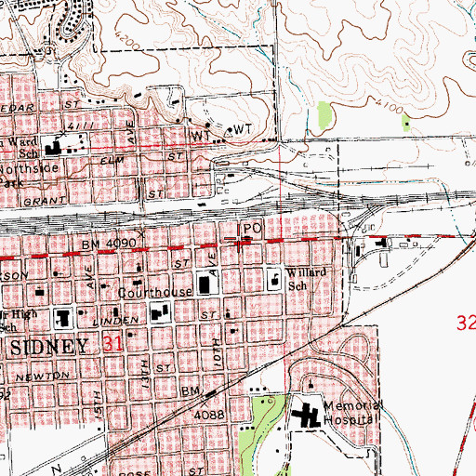
Task: Select the Willard School building symbol
Action: [x=274, y=279]
